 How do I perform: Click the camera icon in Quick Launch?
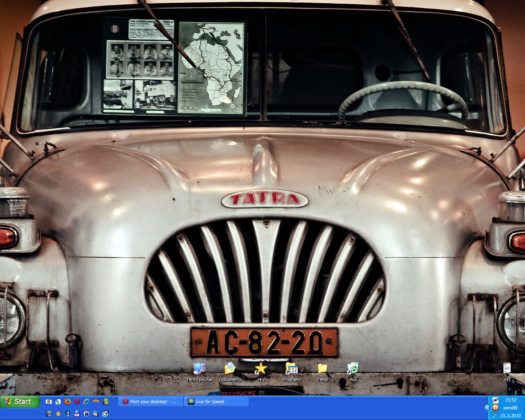49,402
